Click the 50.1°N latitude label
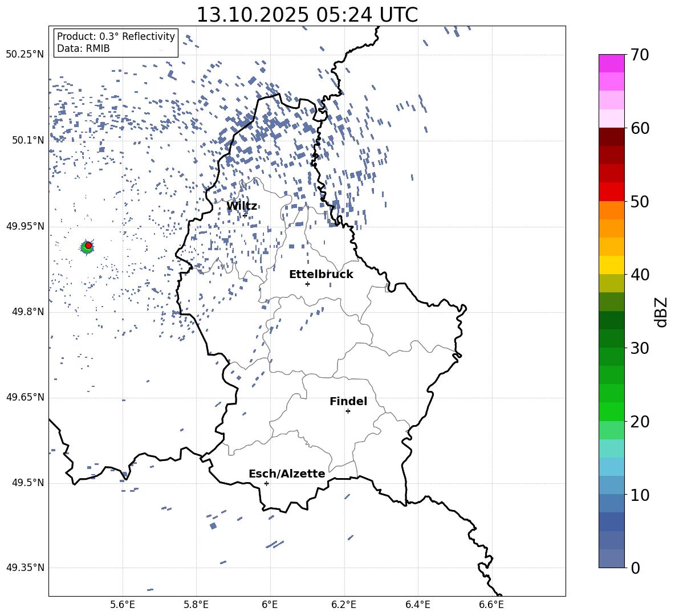The width and height of the screenshot is (675, 616). click(28, 140)
